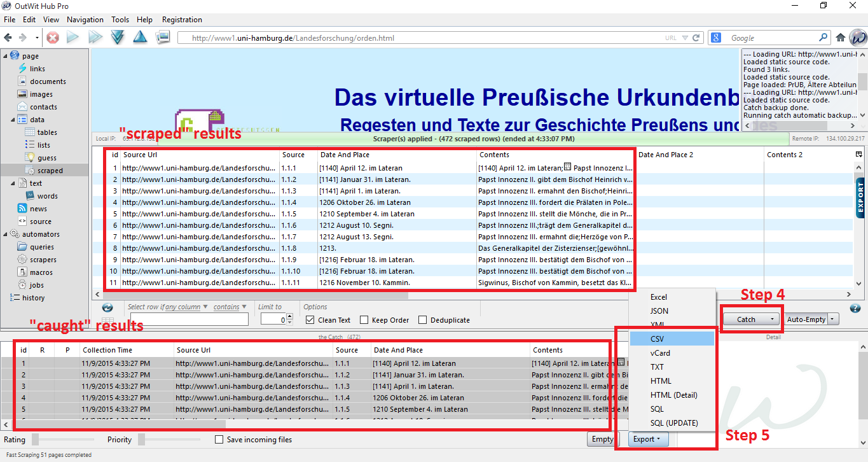Viewport: 868px width, 462px height.
Task: Open the source code view in sidebar
Action: (41, 221)
